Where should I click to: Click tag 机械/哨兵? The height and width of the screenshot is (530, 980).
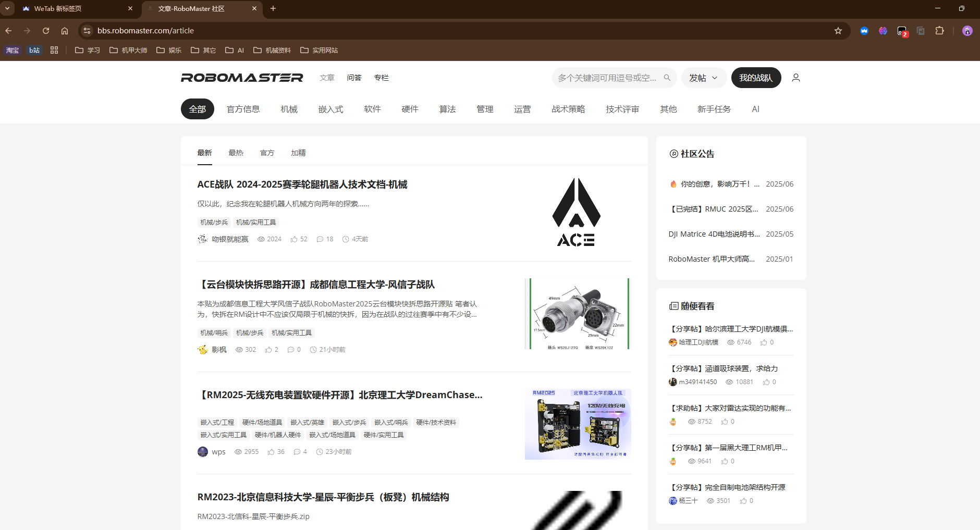[214, 333]
